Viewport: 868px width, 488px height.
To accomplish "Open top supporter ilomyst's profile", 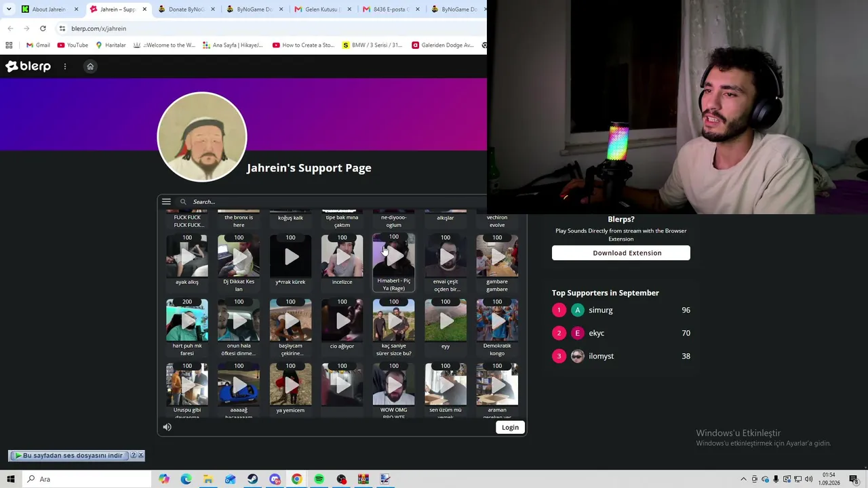I will tap(601, 357).
